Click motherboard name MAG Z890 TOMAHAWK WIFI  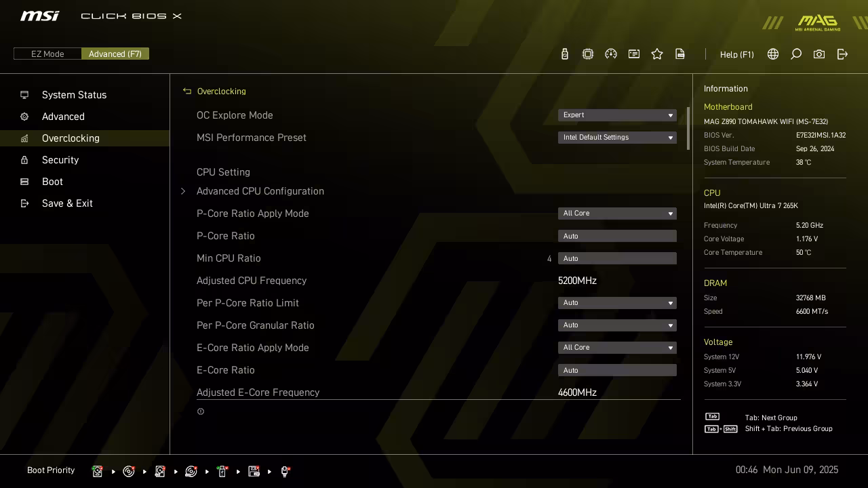(766, 122)
